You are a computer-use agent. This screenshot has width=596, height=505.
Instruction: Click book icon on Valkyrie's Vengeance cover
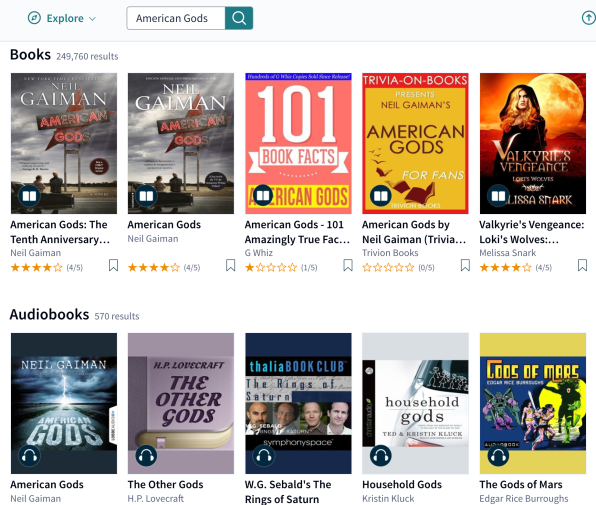click(498, 196)
